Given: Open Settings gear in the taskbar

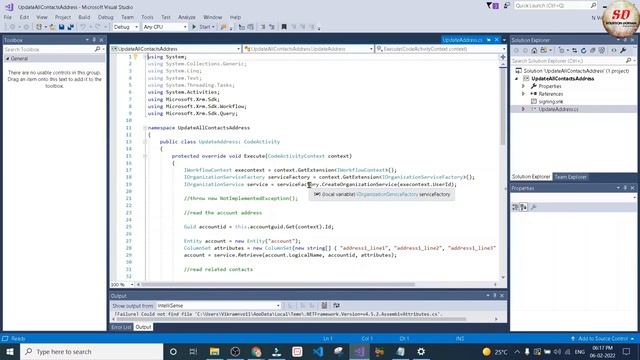Looking at the screenshot, I should tap(421, 351).
